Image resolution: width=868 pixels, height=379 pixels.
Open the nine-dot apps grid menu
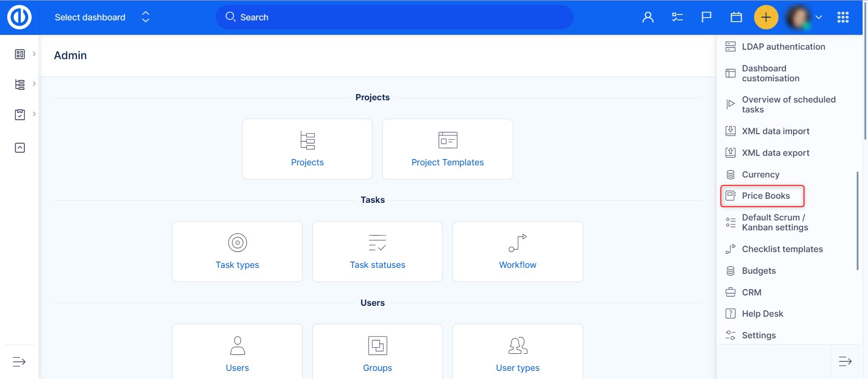point(843,17)
